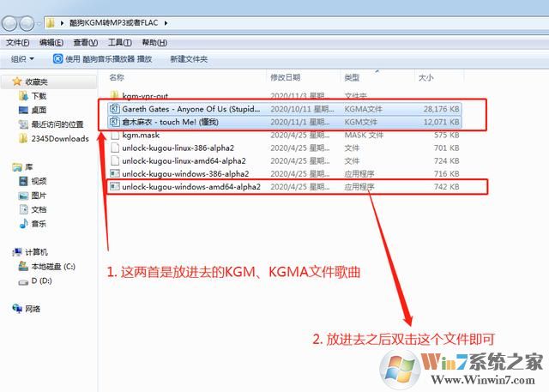Click the 计算机 computer icon
This screenshot has width=549, height=392.
point(17,252)
